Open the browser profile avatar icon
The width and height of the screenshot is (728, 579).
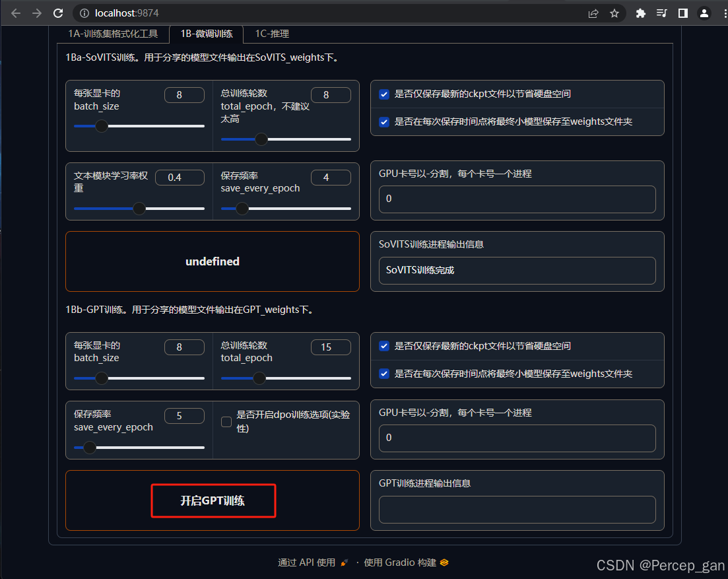[x=704, y=13]
